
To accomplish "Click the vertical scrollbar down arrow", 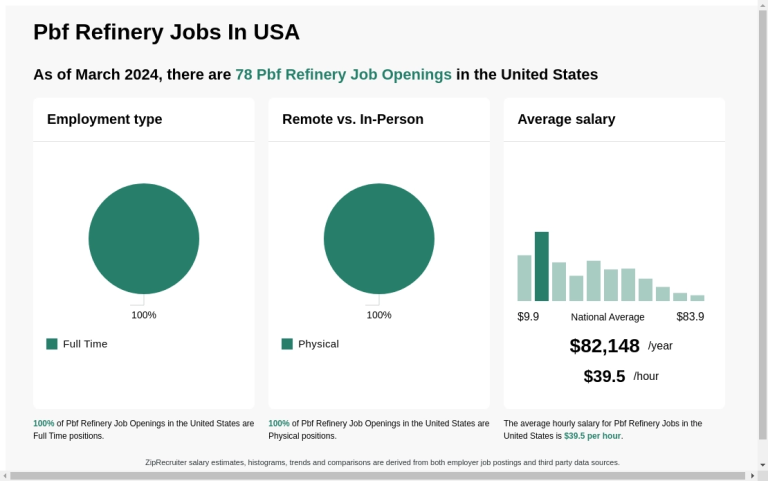I will click(x=763, y=465).
